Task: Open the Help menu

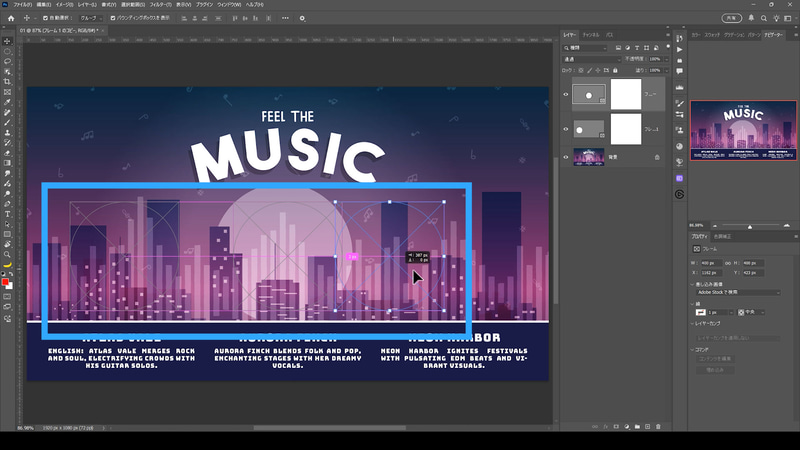Action: (x=255, y=5)
